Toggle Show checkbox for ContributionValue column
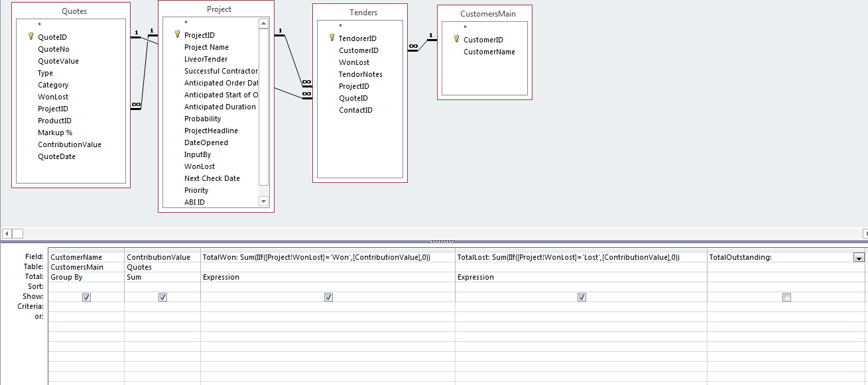868x385 pixels. click(162, 298)
